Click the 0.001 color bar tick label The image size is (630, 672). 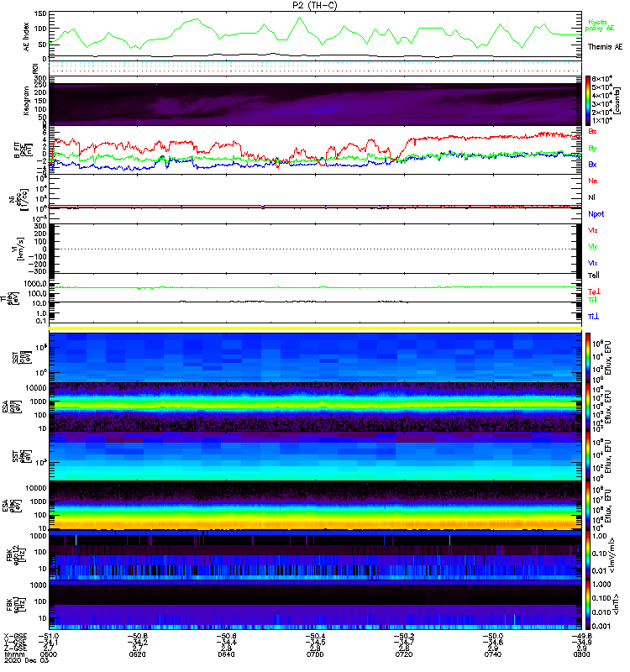tap(601, 626)
